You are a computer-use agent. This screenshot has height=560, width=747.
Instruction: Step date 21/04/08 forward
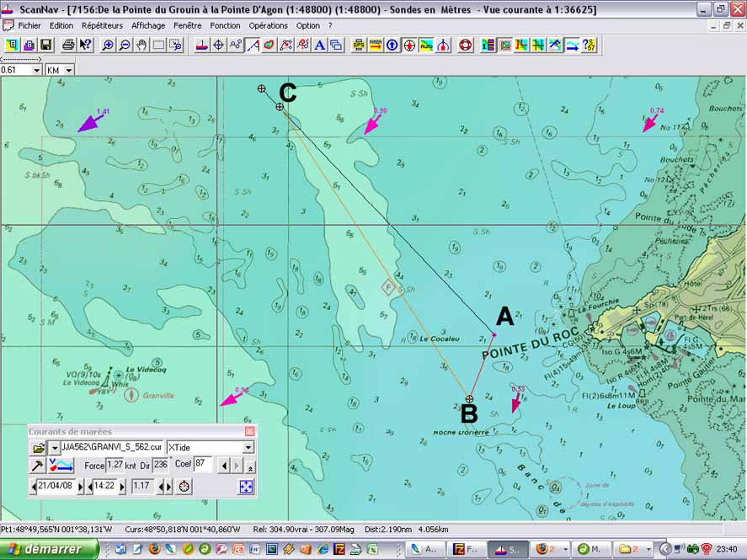[x=81, y=487]
